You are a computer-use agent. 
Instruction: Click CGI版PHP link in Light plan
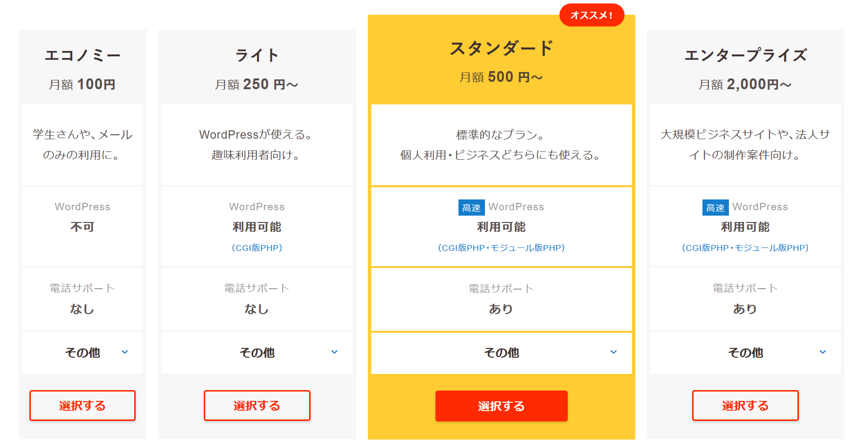click(257, 248)
